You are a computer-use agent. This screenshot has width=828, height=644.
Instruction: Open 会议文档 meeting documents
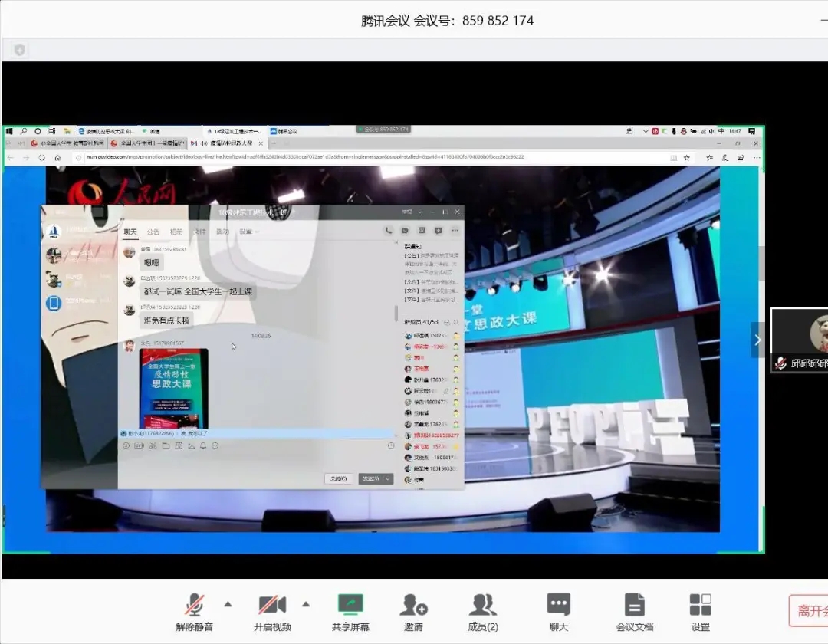tap(634, 606)
